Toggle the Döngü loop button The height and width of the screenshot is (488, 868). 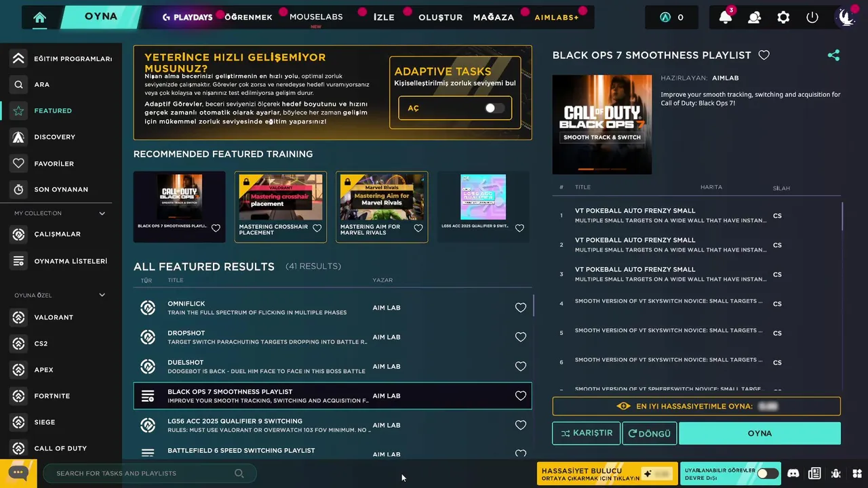click(x=649, y=433)
